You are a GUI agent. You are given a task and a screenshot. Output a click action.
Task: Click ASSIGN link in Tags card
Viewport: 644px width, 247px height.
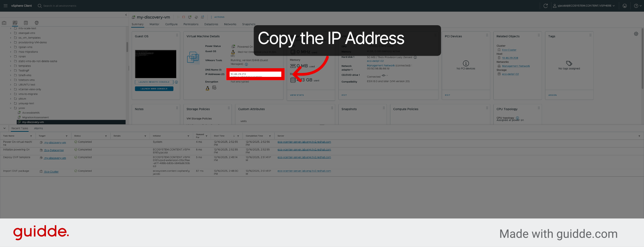coord(552,95)
